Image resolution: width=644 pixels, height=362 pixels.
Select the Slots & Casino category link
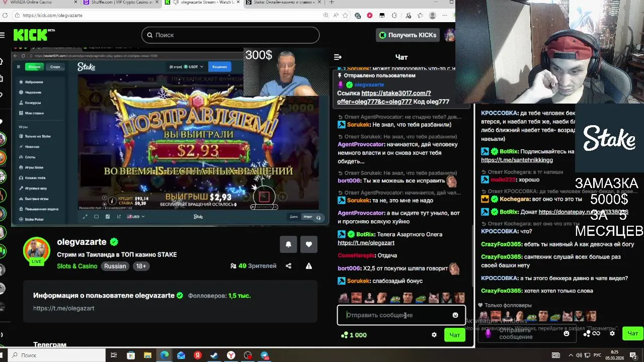77,266
